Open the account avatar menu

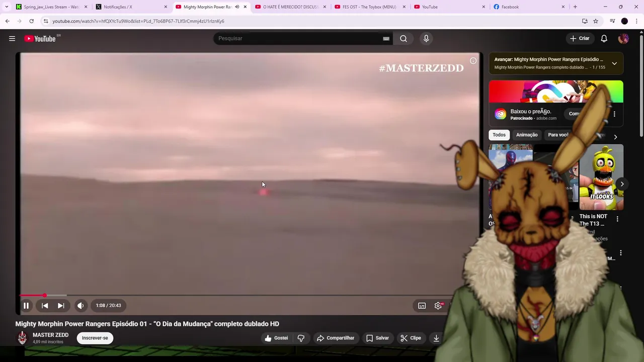(x=623, y=39)
